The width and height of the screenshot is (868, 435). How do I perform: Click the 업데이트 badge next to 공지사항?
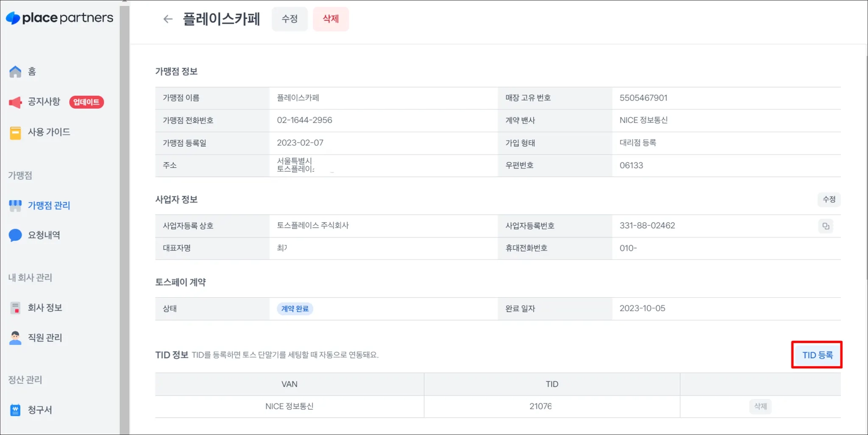(x=86, y=102)
